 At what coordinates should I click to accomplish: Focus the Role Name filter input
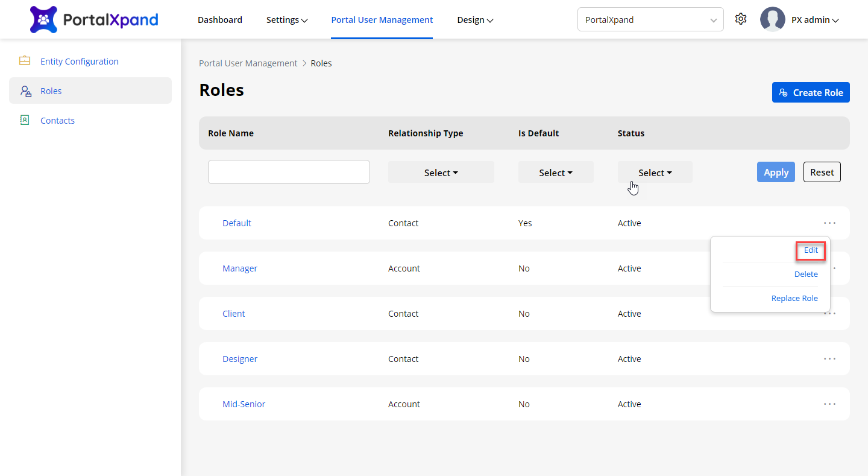tap(289, 172)
